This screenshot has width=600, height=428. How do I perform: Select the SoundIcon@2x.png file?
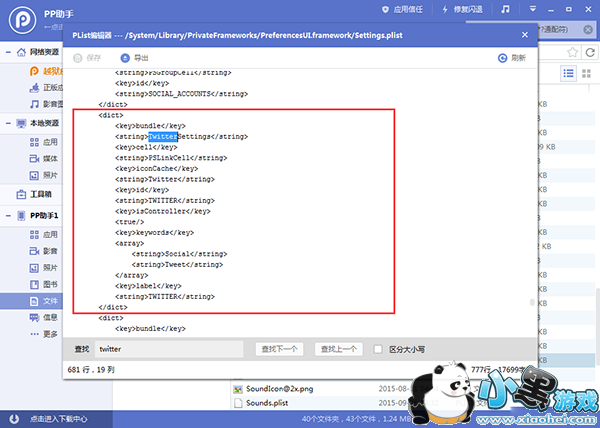[x=279, y=389]
